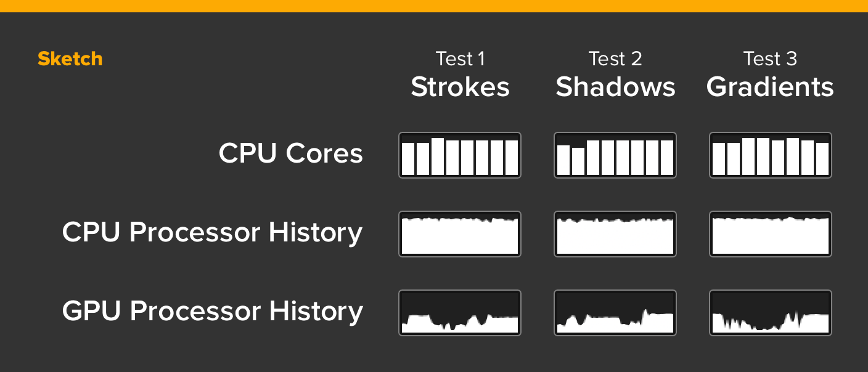Click the GPU Processor History row label
The height and width of the screenshot is (372, 868).
click(x=213, y=312)
